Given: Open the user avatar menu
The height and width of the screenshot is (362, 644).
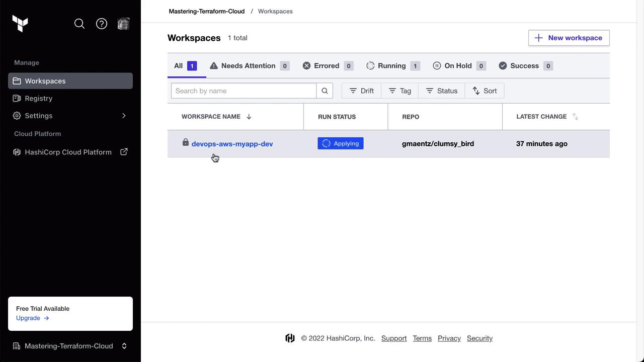Looking at the screenshot, I should (124, 24).
